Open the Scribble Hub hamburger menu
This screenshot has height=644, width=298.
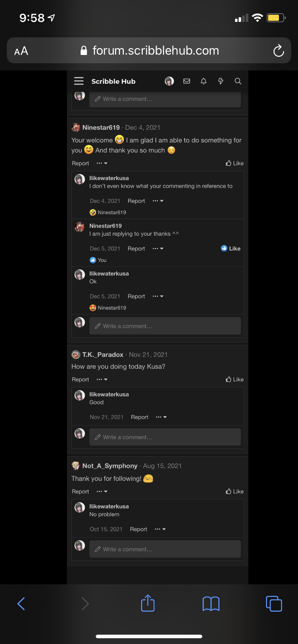pos(79,81)
